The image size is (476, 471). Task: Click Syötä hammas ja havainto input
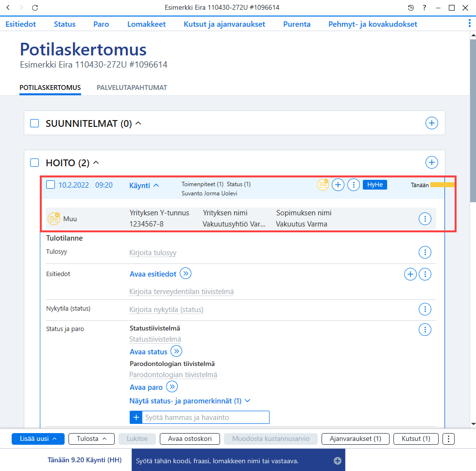[x=205, y=417]
